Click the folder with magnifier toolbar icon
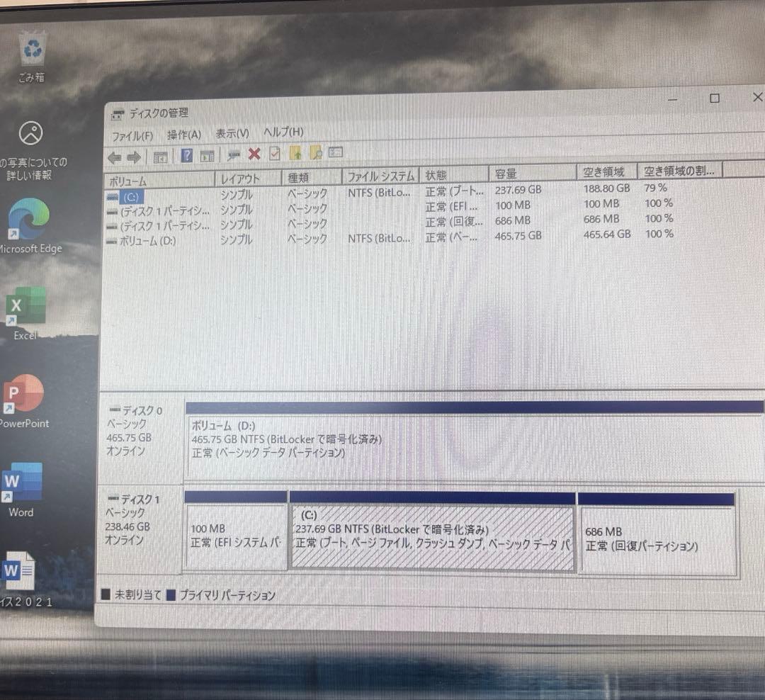 click(314, 154)
